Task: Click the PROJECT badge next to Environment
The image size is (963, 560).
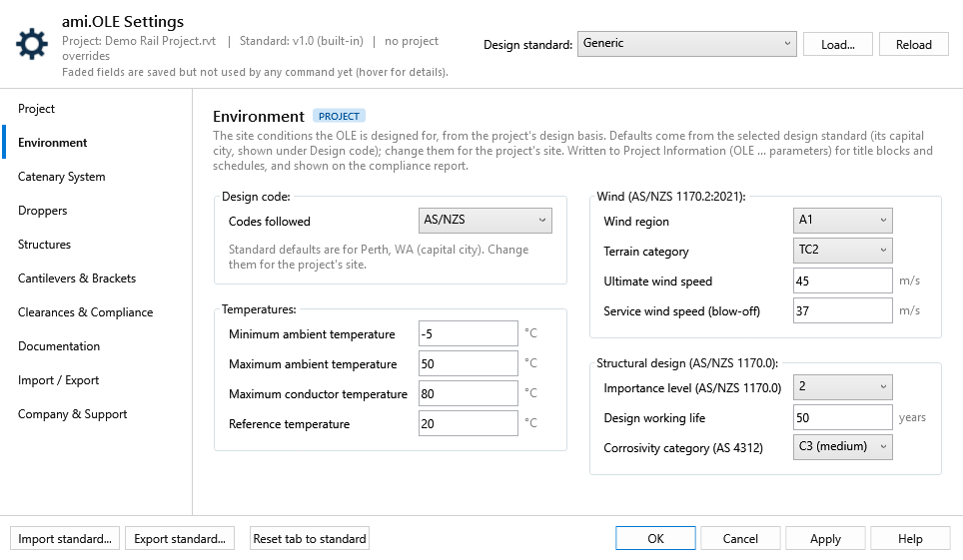Action: 339,116
